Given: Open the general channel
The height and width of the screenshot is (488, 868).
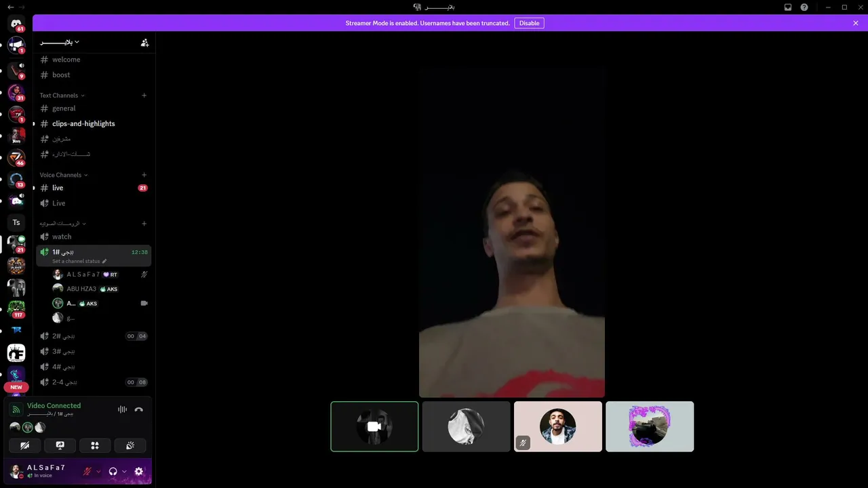Looking at the screenshot, I should pos(94,108).
